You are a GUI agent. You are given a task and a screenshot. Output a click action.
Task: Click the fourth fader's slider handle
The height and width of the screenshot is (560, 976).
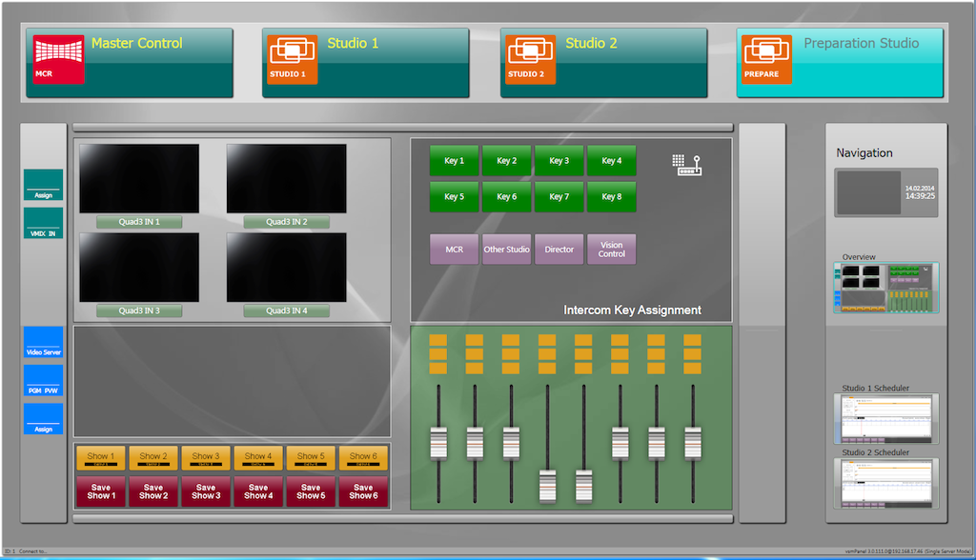(547, 486)
